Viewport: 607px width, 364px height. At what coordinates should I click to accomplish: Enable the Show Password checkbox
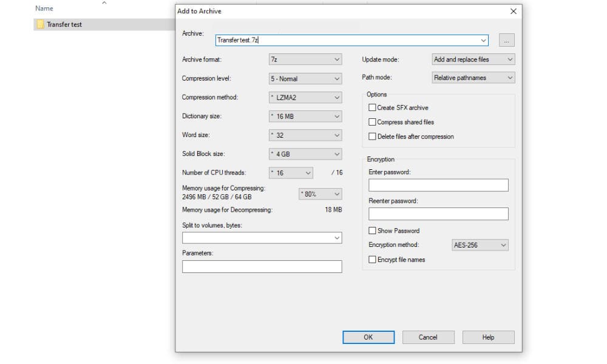point(373,231)
